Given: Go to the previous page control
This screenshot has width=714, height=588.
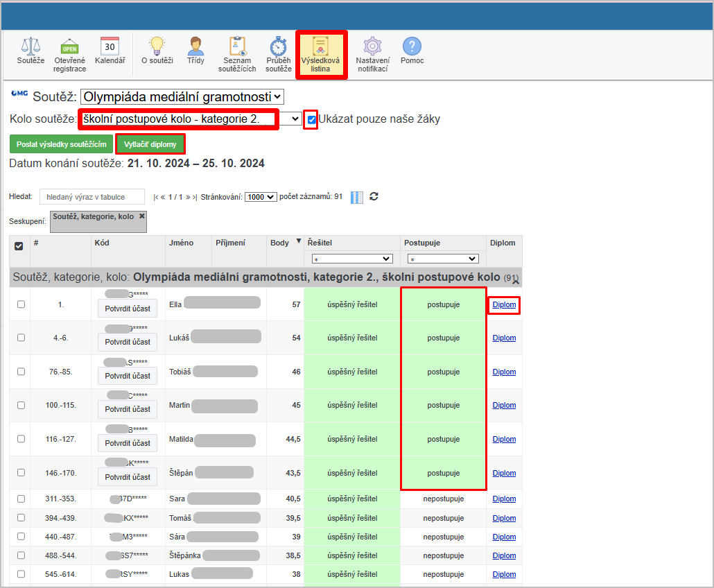Looking at the screenshot, I should [x=163, y=197].
